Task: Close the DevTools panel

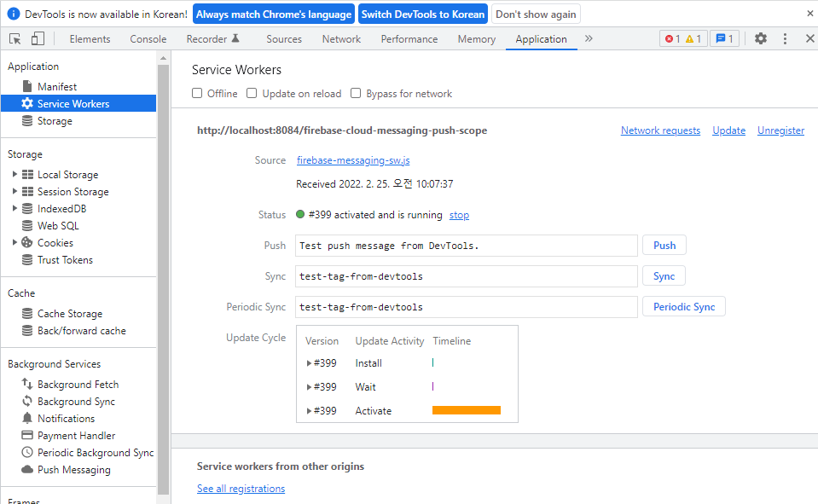Action: [809, 38]
